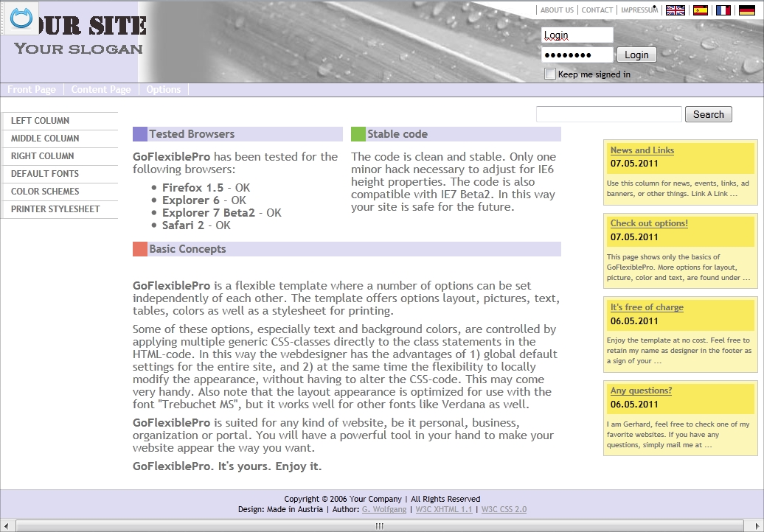Click the password field
This screenshot has height=532, width=764.
coord(577,55)
